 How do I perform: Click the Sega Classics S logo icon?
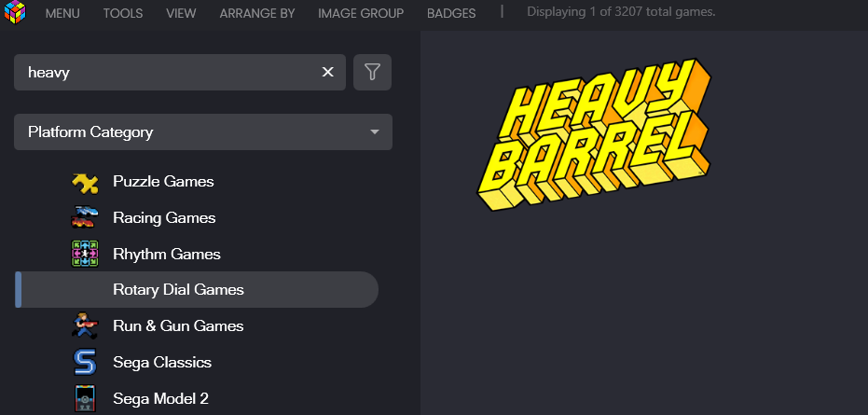click(85, 362)
